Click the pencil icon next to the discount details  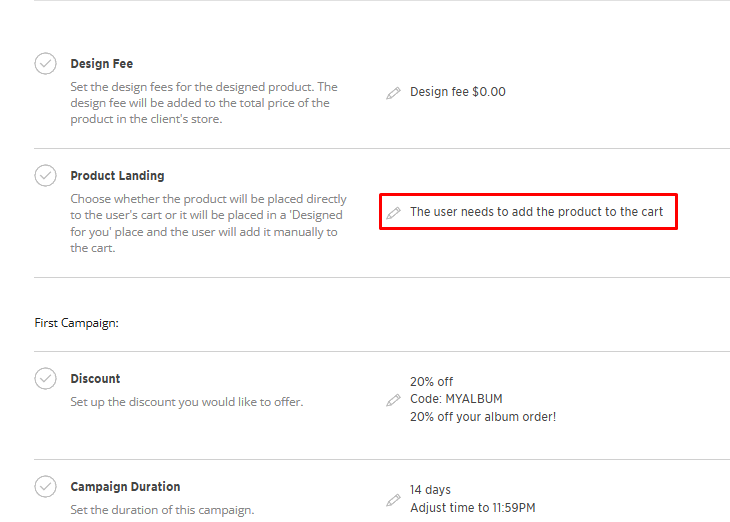point(394,400)
